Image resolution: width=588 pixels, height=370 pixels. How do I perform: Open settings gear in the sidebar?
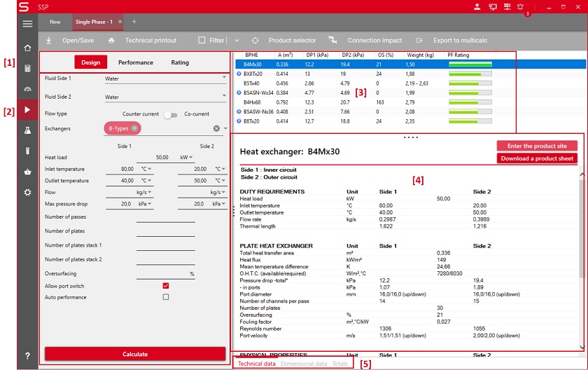27,192
